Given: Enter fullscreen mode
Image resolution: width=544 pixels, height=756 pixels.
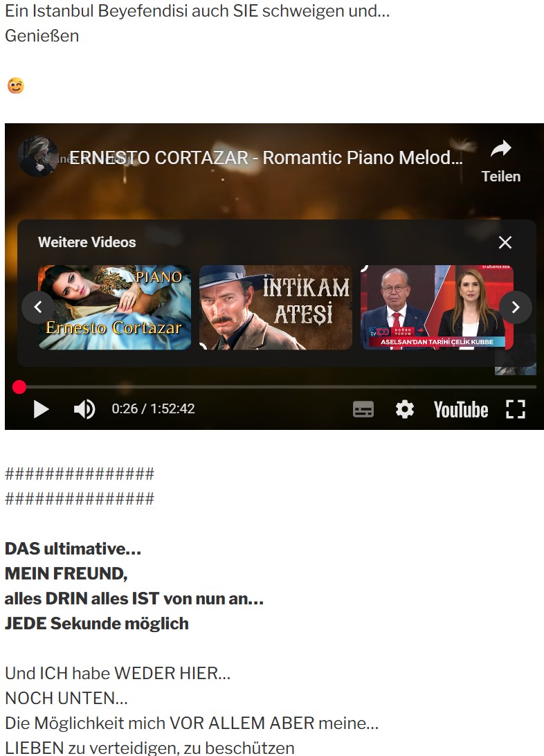Looking at the screenshot, I should (516, 409).
